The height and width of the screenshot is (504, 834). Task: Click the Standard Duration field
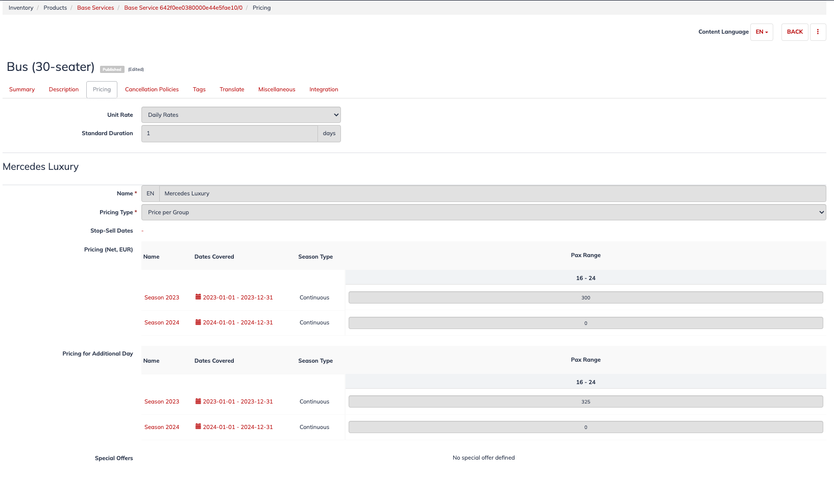(x=230, y=133)
